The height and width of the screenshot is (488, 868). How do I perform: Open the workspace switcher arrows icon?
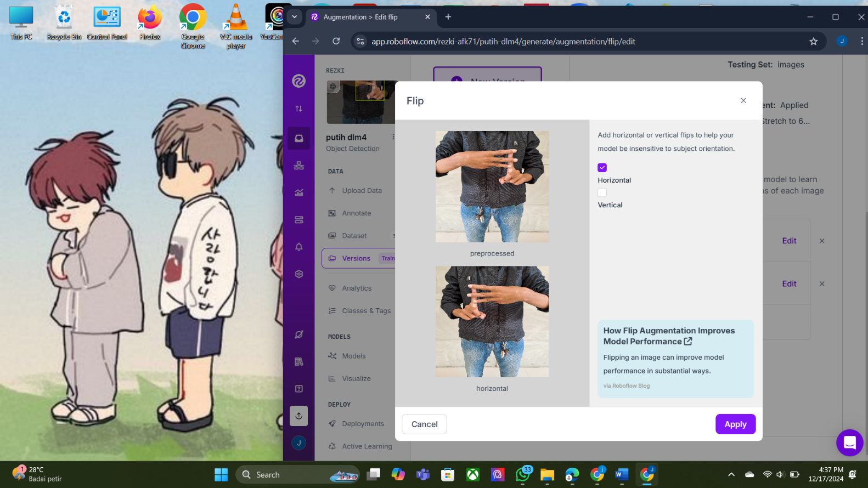point(298,109)
